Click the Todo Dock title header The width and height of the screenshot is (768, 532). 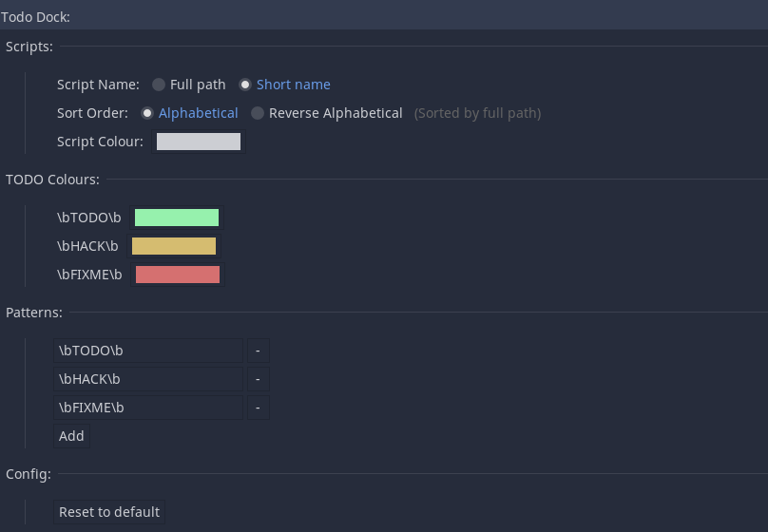coord(35,17)
